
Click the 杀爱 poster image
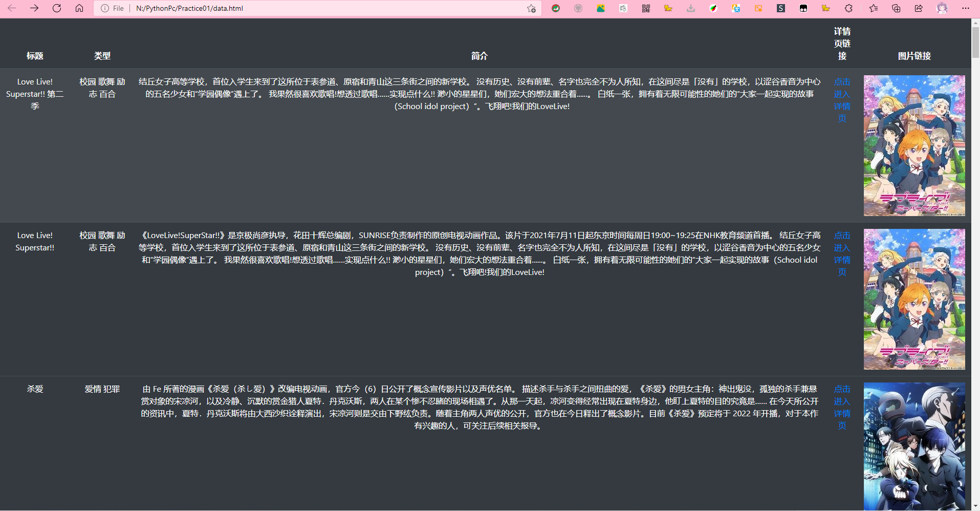point(914,446)
